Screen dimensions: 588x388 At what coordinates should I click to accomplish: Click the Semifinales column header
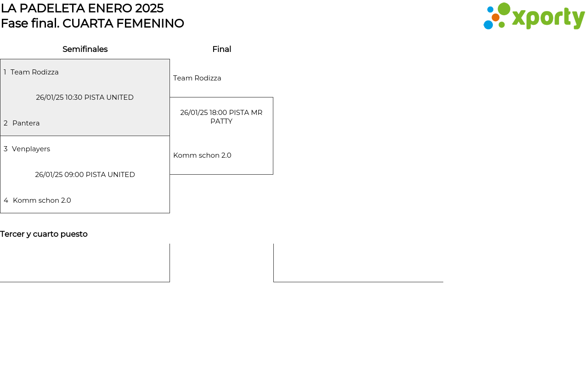click(85, 49)
